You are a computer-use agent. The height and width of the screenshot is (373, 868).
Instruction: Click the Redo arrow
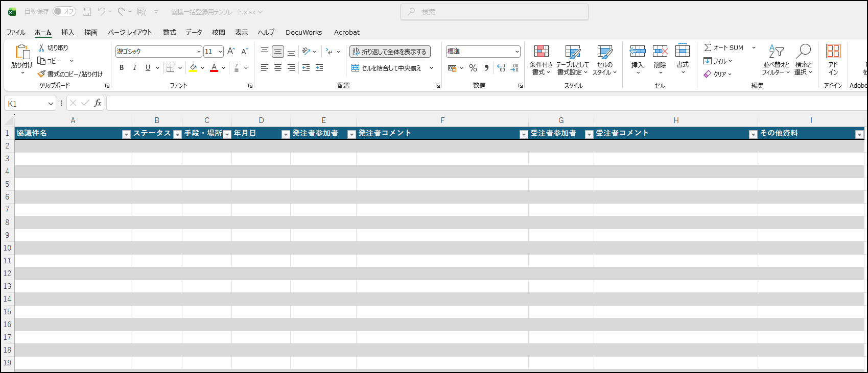121,11
